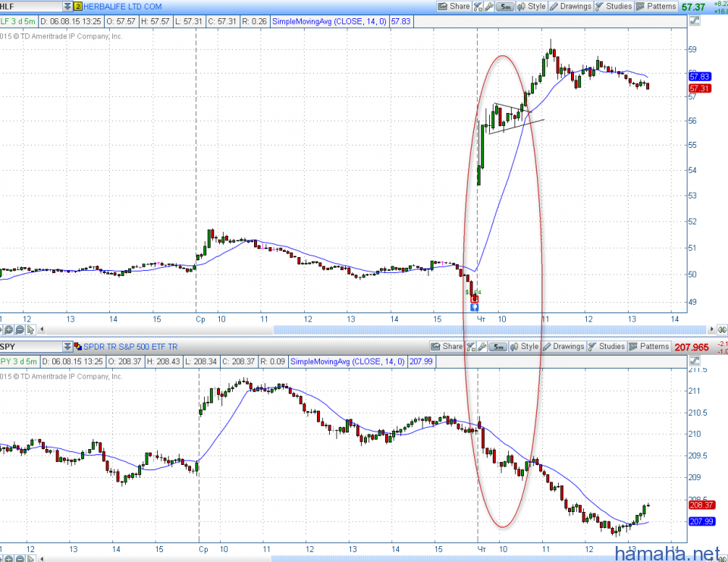The height and width of the screenshot is (562, 728).
Task: Open the Patterns menu on SPY chart
Action: click(649, 347)
